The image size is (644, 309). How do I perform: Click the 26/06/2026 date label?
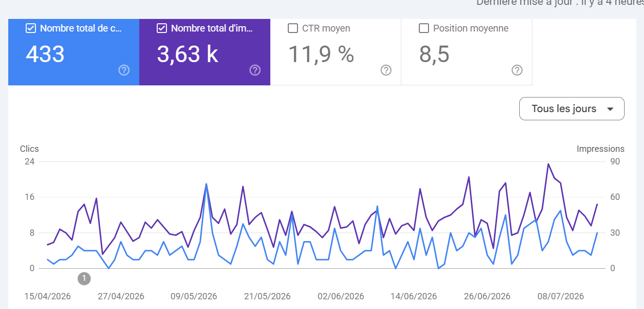coord(487,296)
